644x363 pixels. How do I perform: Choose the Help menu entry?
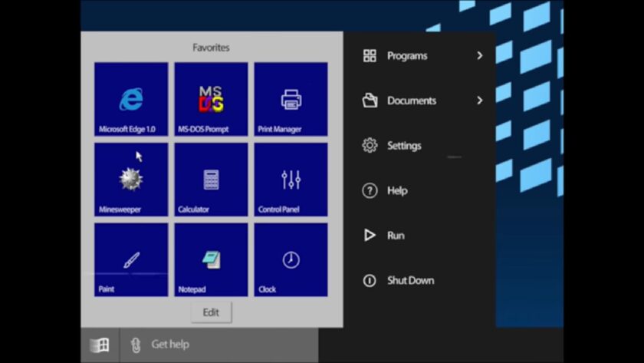[420, 190]
